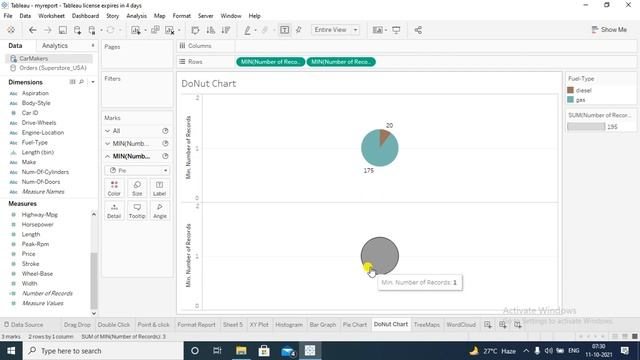Open the Dashboard menu
Screen dimensions: 640x360
[x=85, y=16]
